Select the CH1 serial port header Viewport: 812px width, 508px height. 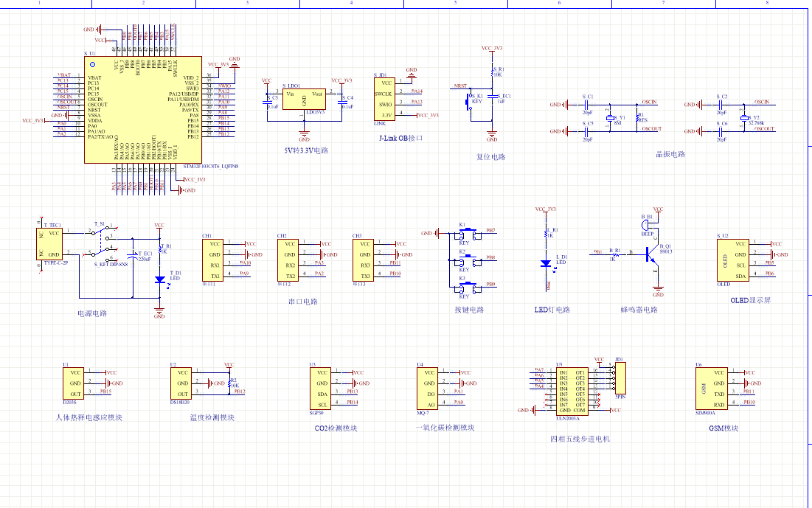point(213,260)
